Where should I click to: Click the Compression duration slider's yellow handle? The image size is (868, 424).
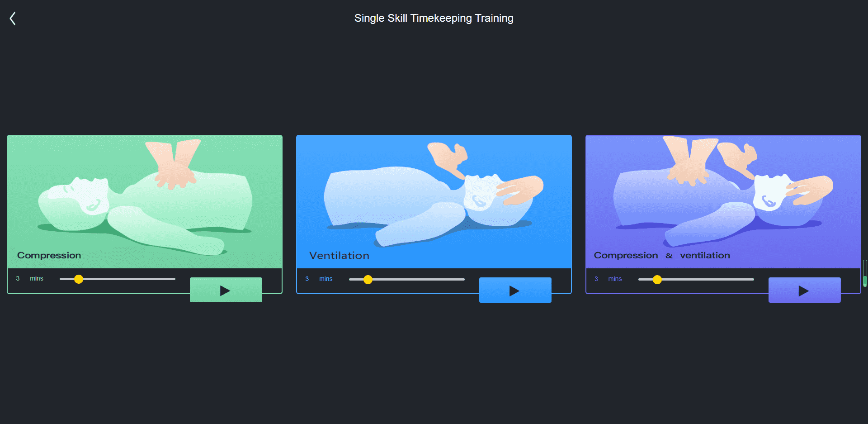pos(79,279)
